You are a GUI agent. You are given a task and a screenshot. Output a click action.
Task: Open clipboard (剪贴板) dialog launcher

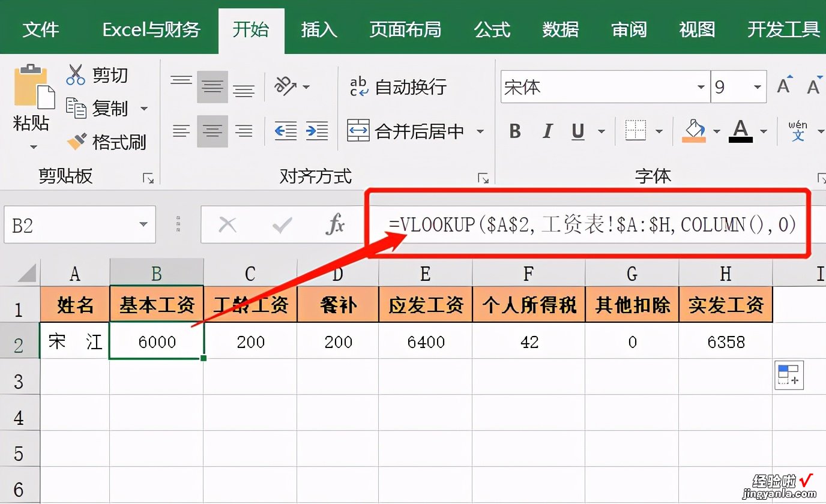[148, 178]
